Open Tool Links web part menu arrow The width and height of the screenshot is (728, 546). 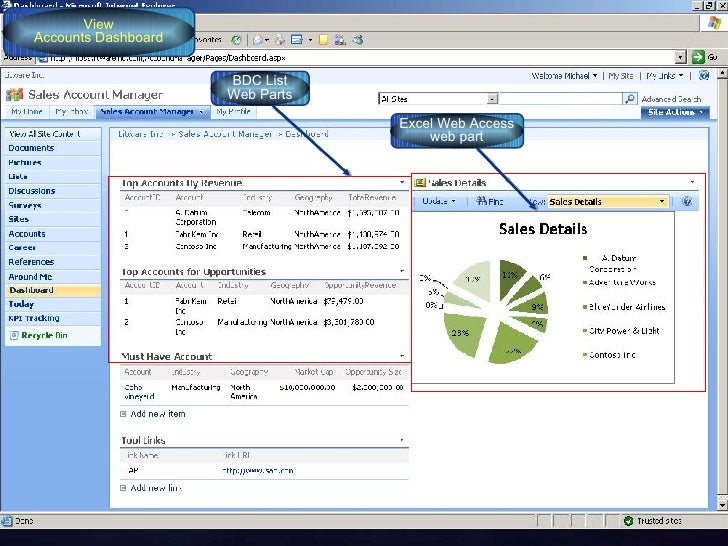[x=402, y=440]
